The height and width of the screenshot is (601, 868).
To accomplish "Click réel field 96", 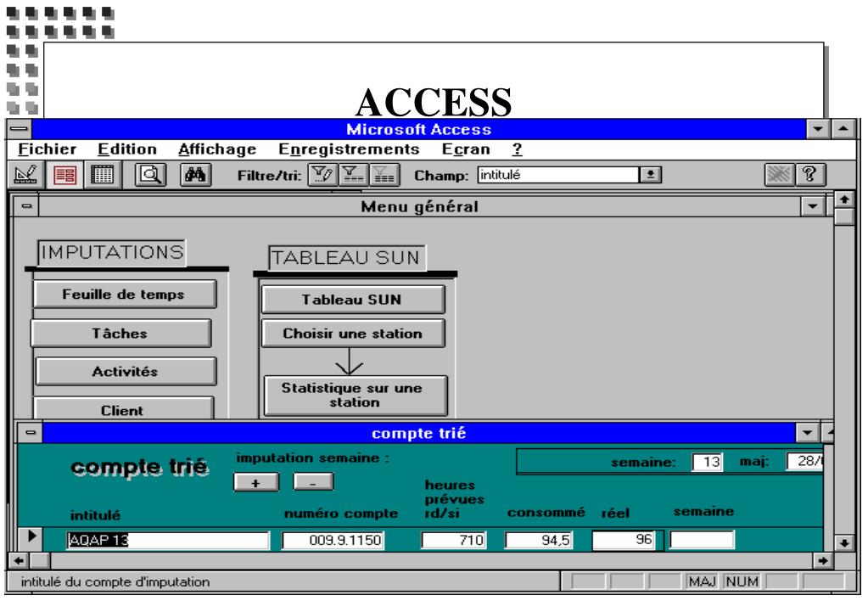I will click(624, 540).
